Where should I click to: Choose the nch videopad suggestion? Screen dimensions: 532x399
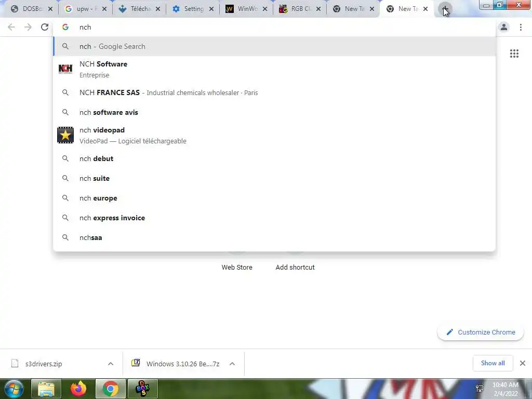click(x=274, y=136)
